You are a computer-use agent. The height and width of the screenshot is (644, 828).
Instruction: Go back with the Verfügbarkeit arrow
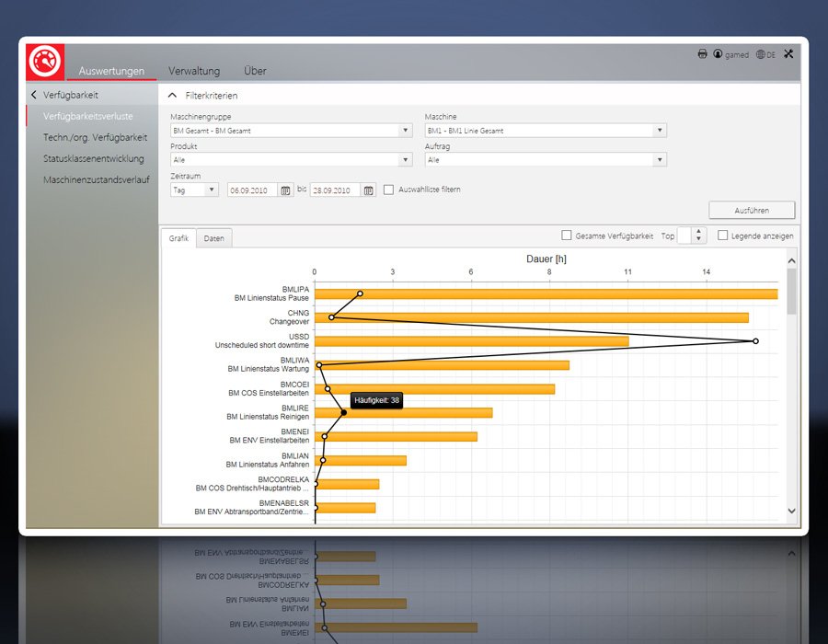34,95
